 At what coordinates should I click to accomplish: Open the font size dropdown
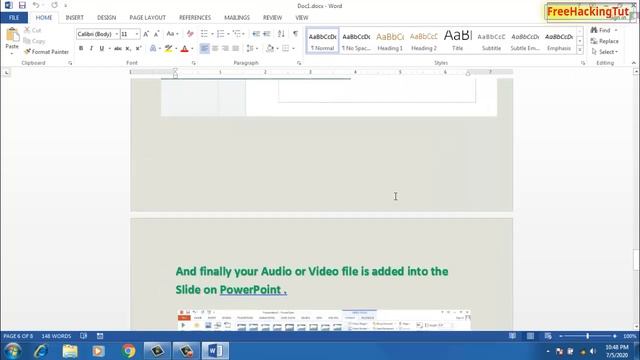pyautogui.click(x=137, y=34)
